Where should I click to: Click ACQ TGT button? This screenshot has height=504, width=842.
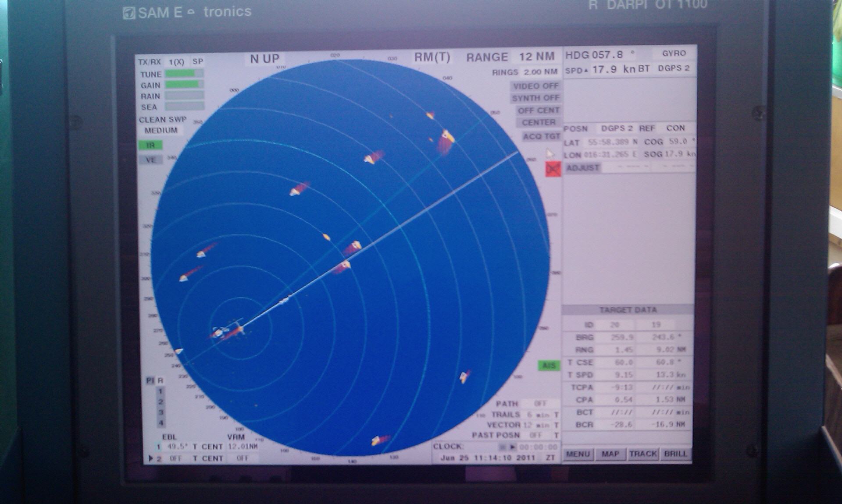point(541,137)
